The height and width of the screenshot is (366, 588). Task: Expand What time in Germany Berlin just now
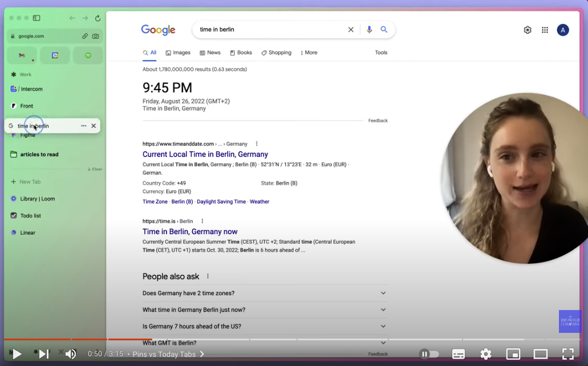point(265,309)
